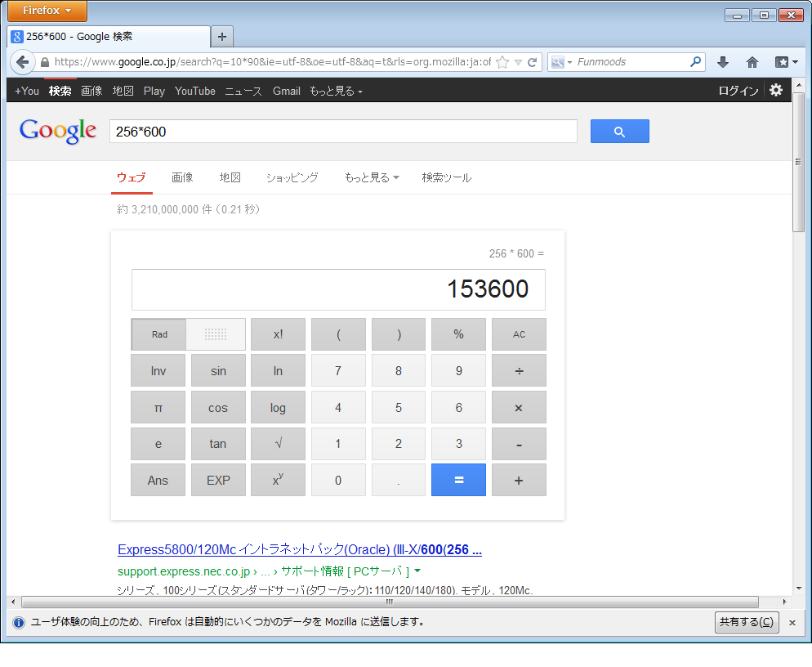Open a new tab with plus button
This screenshot has width=812, height=667.
[222, 37]
